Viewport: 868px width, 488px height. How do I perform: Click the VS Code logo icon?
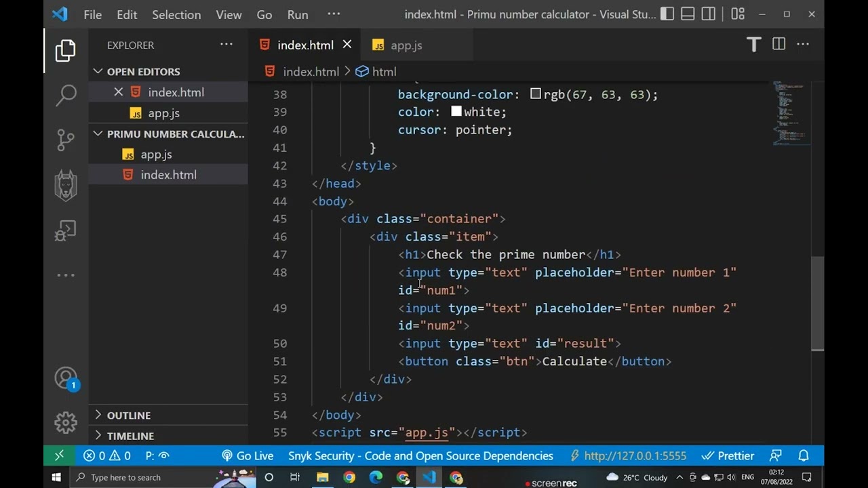click(x=60, y=14)
